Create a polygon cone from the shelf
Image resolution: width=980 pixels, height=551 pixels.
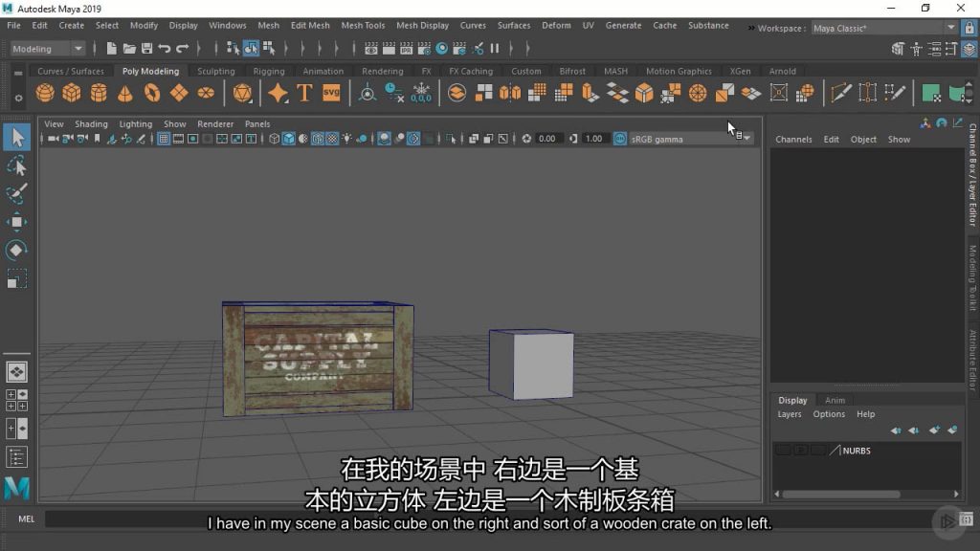tap(125, 93)
